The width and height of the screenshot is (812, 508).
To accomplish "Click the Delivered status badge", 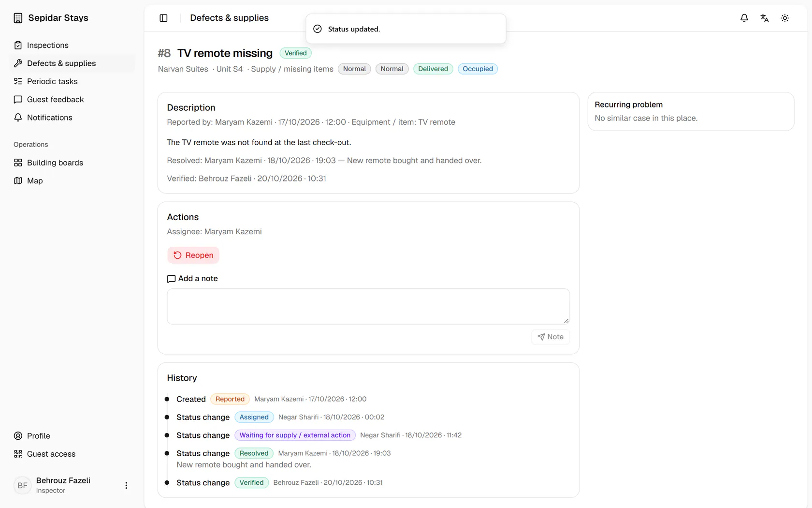I will tap(433, 69).
